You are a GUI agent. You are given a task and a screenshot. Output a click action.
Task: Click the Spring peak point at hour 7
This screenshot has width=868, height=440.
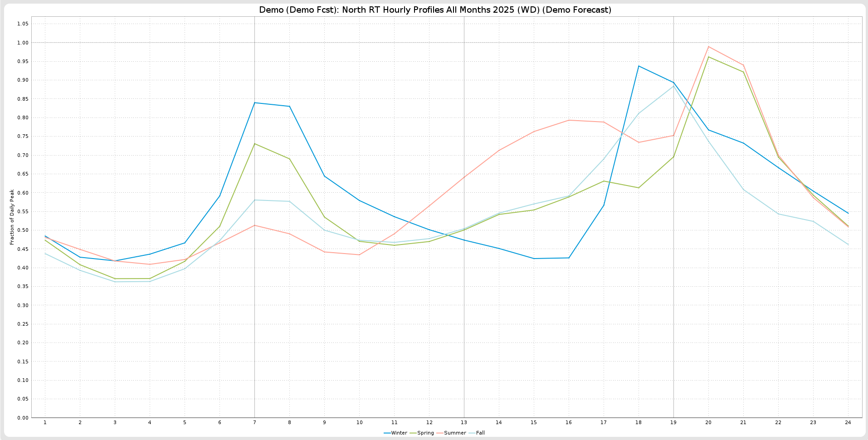click(254, 143)
